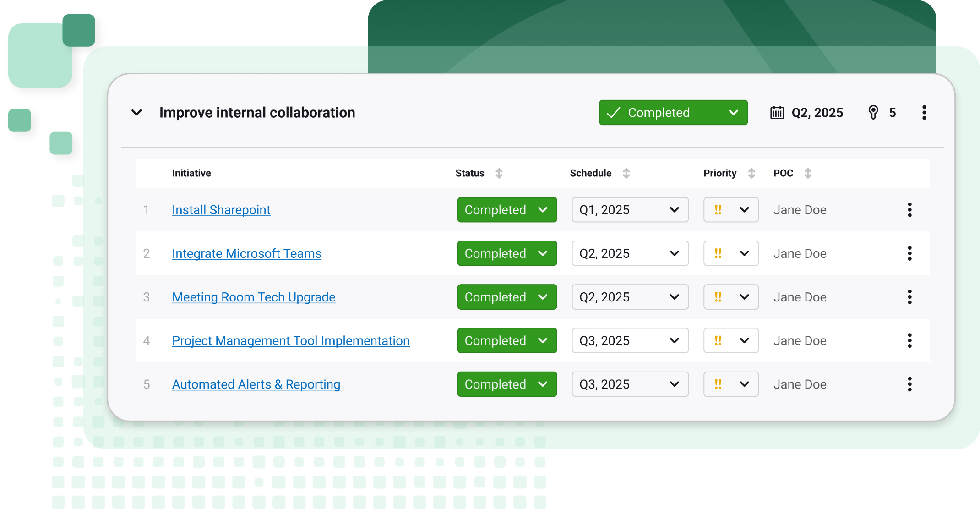Sort initiatives by the Schedule column
Viewport: 980px width, 509px height.
pyautogui.click(x=626, y=173)
